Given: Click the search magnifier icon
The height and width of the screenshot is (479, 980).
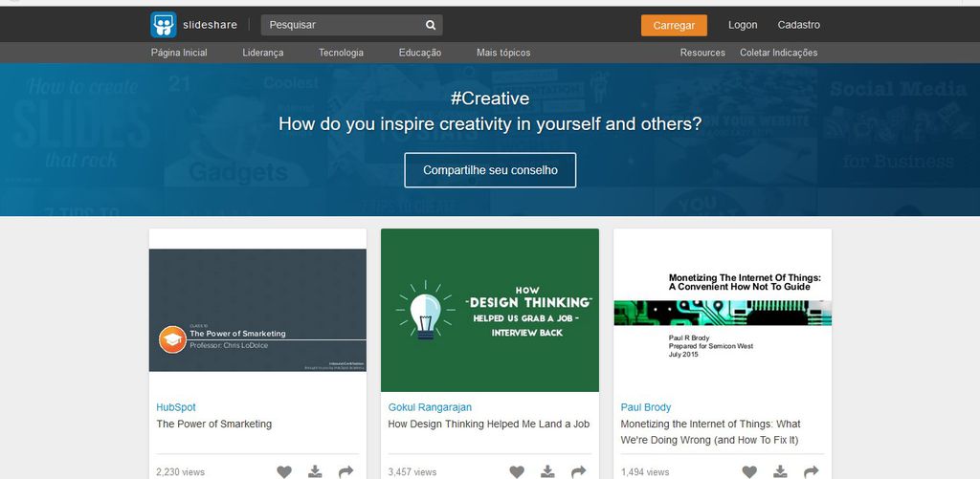Looking at the screenshot, I should tap(431, 25).
